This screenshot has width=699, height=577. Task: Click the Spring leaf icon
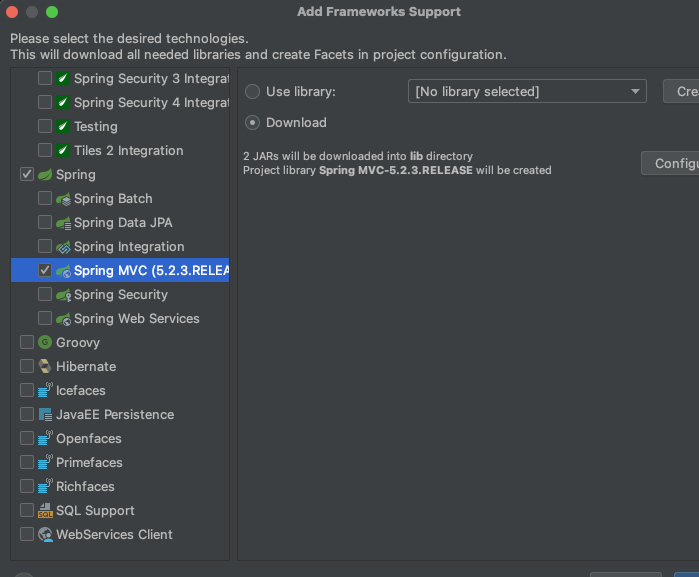click(45, 175)
